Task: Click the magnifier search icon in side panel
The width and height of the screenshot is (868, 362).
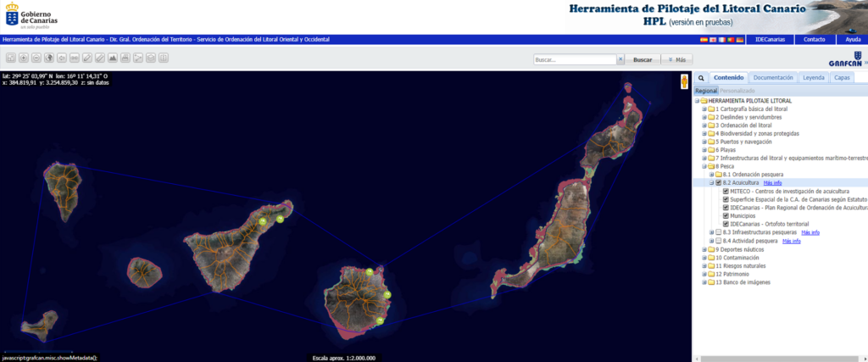Action: tap(700, 78)
